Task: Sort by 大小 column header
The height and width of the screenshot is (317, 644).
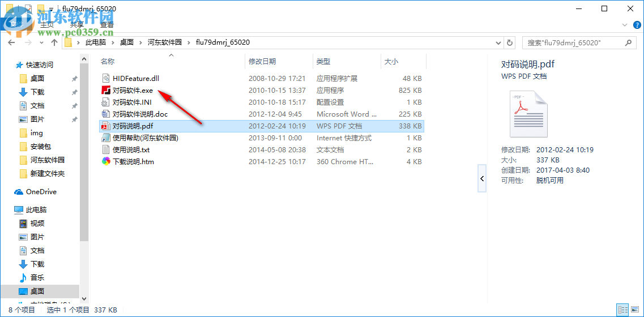Action: (x=391, y=62)
